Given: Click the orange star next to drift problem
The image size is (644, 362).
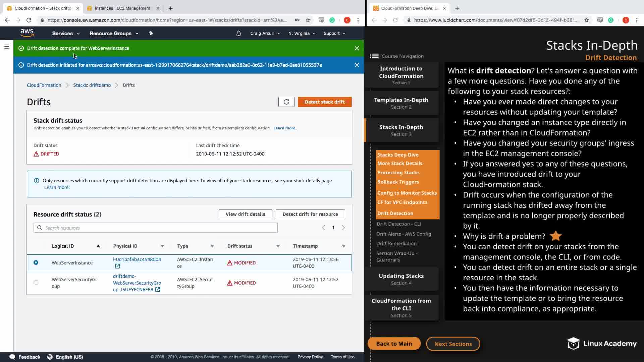Looking at the screenshot, I should [555, 236].
